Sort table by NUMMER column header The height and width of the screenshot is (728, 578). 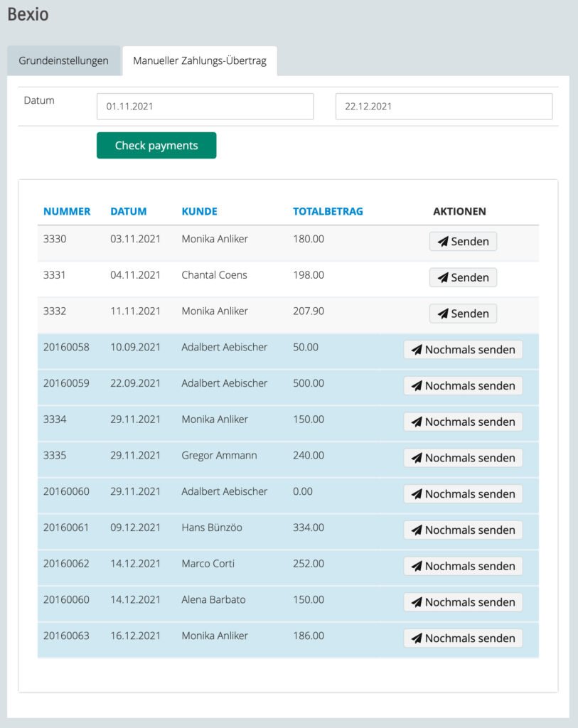click(x=67, y=211)
